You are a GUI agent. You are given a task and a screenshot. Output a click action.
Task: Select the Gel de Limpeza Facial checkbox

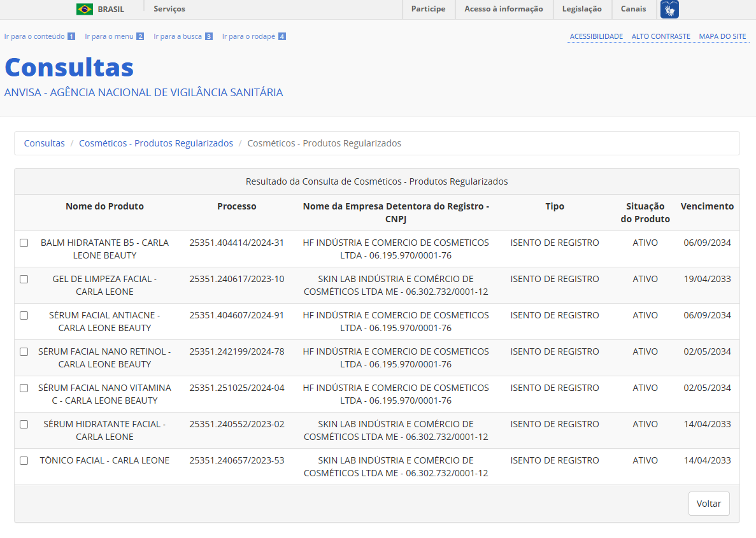pyautogui.click(x=24, y=279)
